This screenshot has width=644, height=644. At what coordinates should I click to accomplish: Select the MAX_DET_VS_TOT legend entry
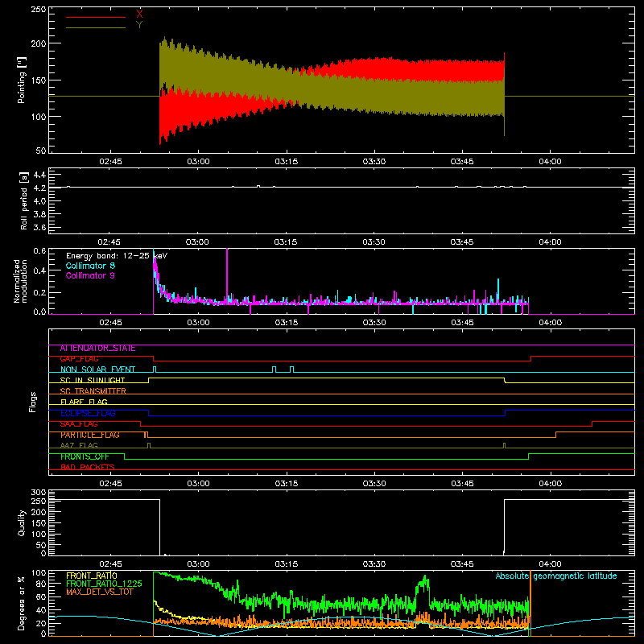[x=99, y=592]
